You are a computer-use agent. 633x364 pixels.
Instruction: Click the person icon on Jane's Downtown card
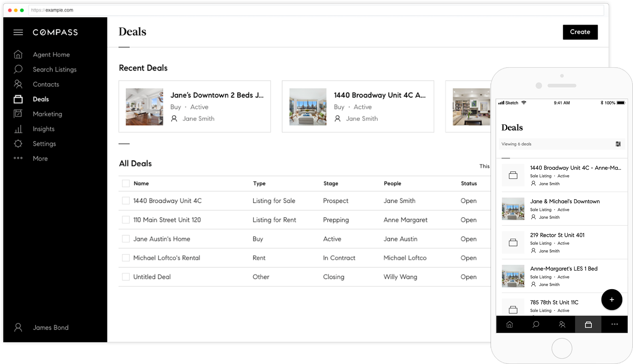pyautogui.click(x=174, y=118)
